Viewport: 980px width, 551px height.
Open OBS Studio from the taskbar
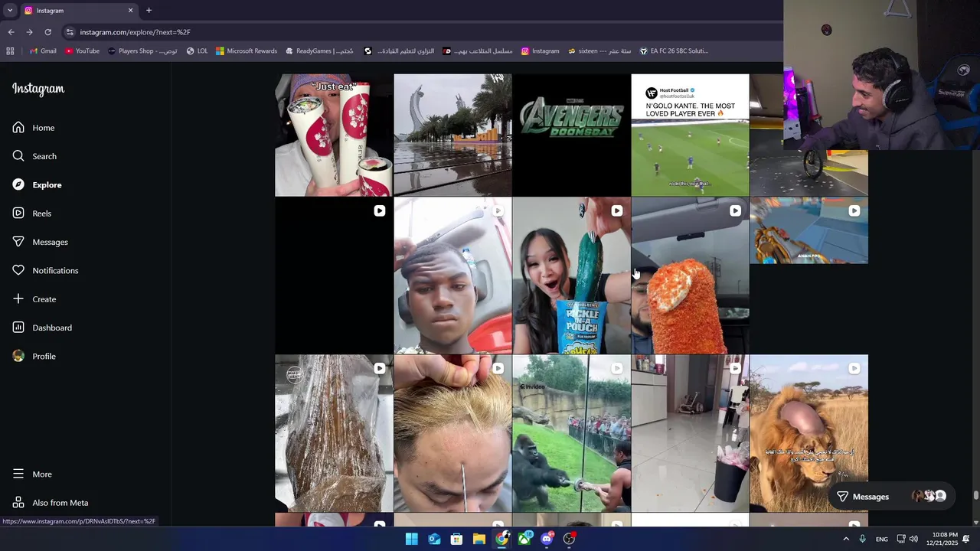tap(569, 539)
